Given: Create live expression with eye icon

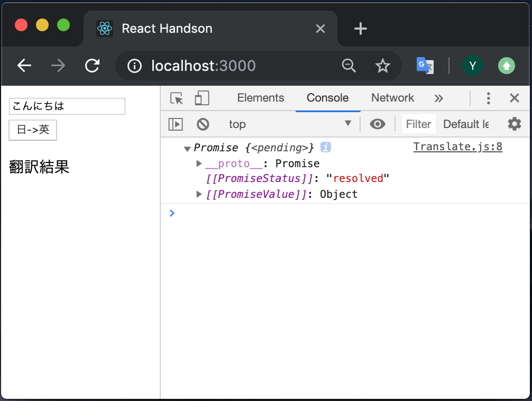Looking at the screenshot, I should (x=377, y=124).
